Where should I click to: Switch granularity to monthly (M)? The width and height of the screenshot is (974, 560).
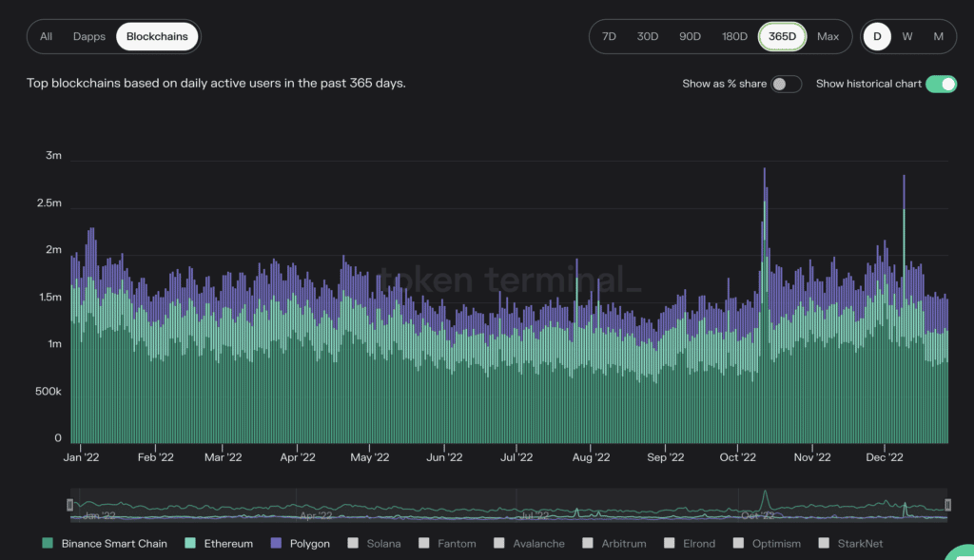[938, 36]
